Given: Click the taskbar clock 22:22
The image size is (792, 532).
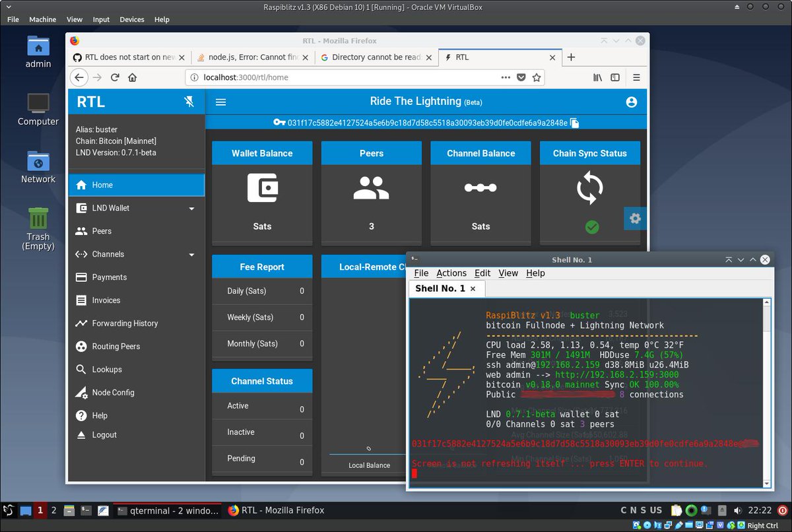Looking at the screenshot, I should point(760,510).
